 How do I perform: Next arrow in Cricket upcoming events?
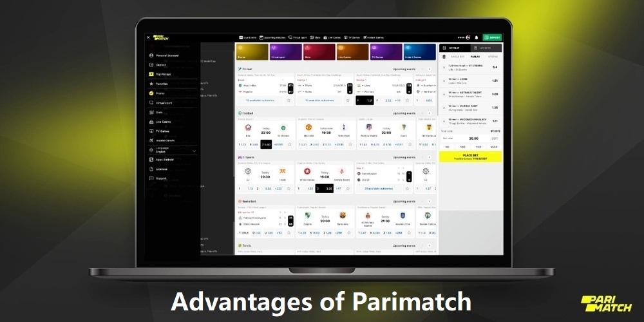[x=429, y=70]
